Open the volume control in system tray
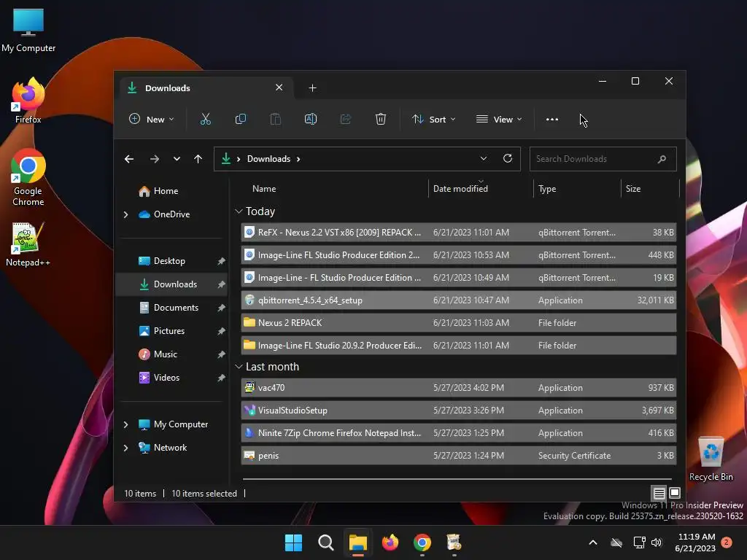 [x=657, y=542]
